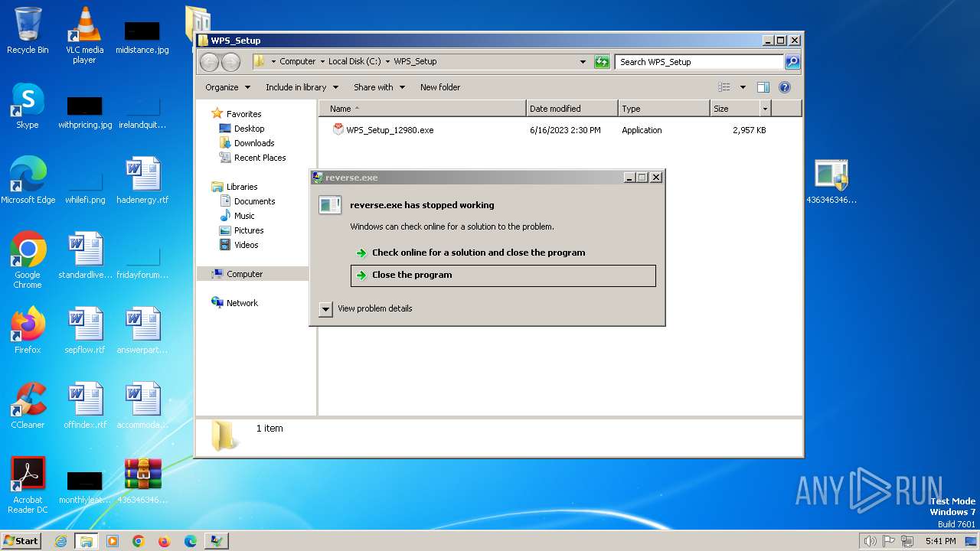Open Windows Media Player taskbar icon
The image size is (980, 551).
pos(113,541)
